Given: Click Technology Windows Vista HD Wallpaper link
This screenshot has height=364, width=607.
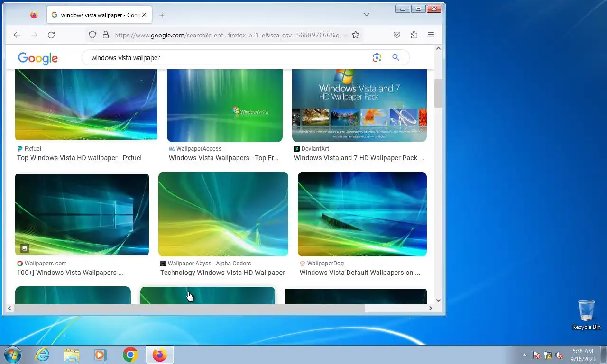Looking at the screenshot, I should pos(222,273).
